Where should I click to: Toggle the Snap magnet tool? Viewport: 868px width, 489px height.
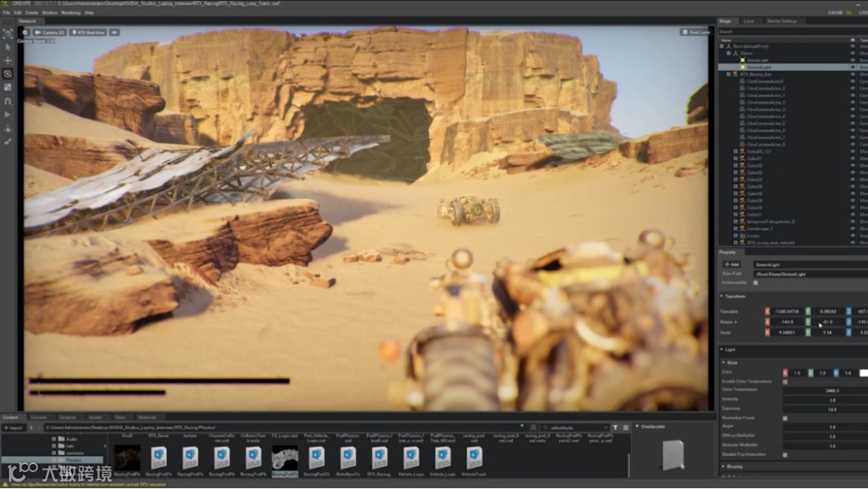(8, 101)
